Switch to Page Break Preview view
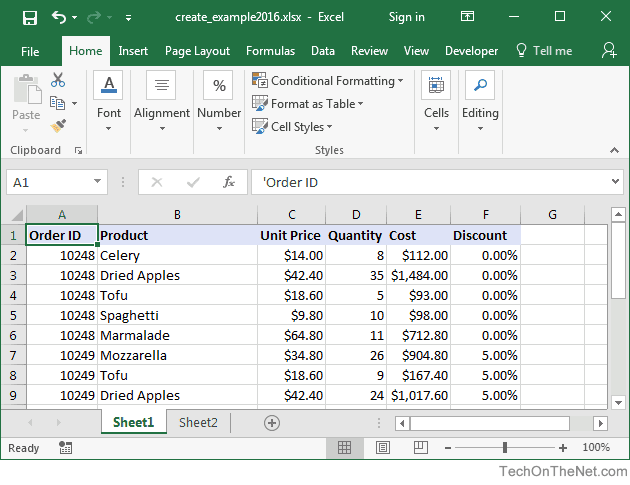The image size is (630, 485). (x=421, y=447)
